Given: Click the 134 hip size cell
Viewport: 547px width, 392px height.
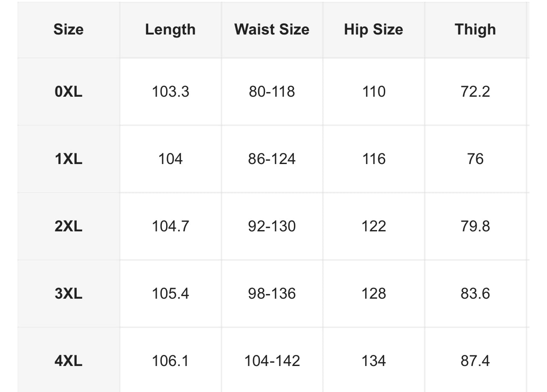Looking at the screenshot, I should tap(374, 361).
